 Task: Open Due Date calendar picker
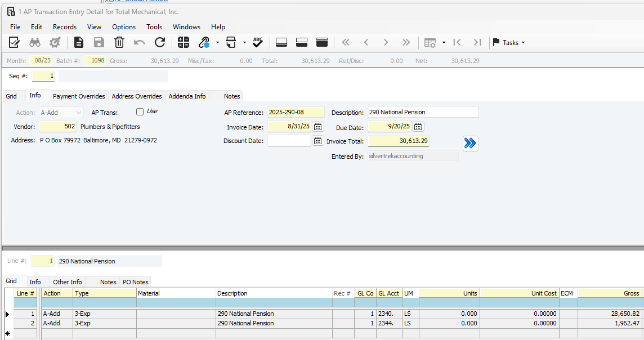418,127
